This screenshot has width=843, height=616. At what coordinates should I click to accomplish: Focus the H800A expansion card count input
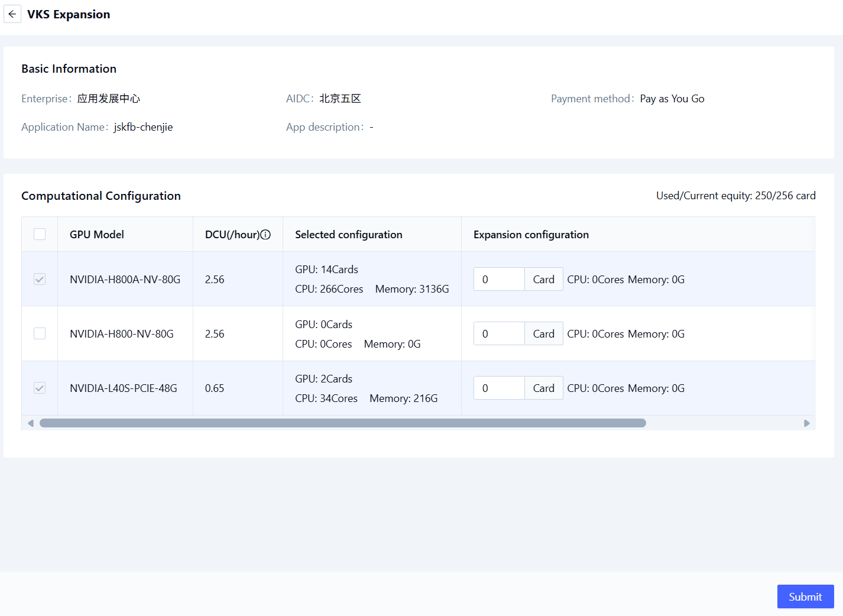pos(498,279)
